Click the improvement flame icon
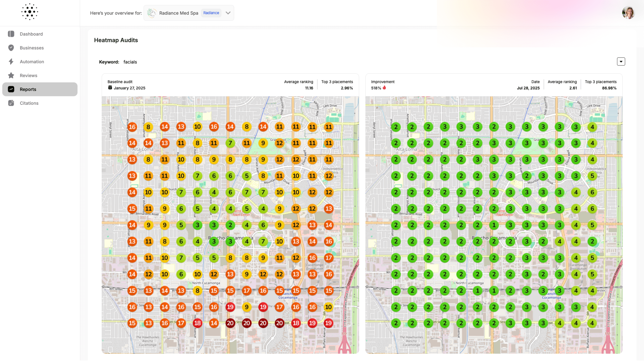Image resolution: width=644 pixels, height=364 pixels. (384, 88)
